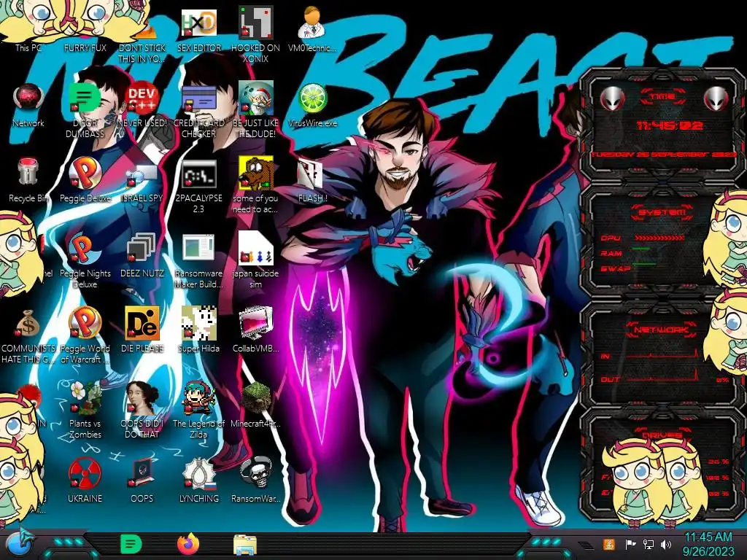Select the LYNCHING desktop shortcut
Screen dimensions: 747x560
click(x=199, y=481)
